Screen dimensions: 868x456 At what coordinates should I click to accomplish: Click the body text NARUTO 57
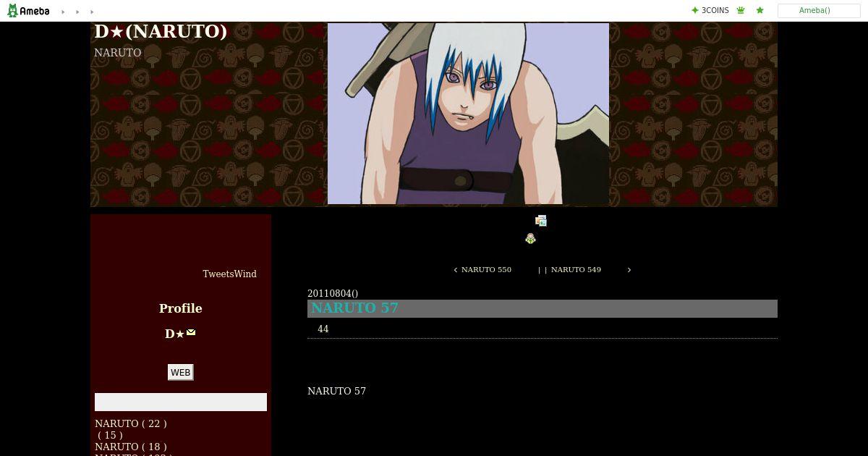tap(336, 391)
